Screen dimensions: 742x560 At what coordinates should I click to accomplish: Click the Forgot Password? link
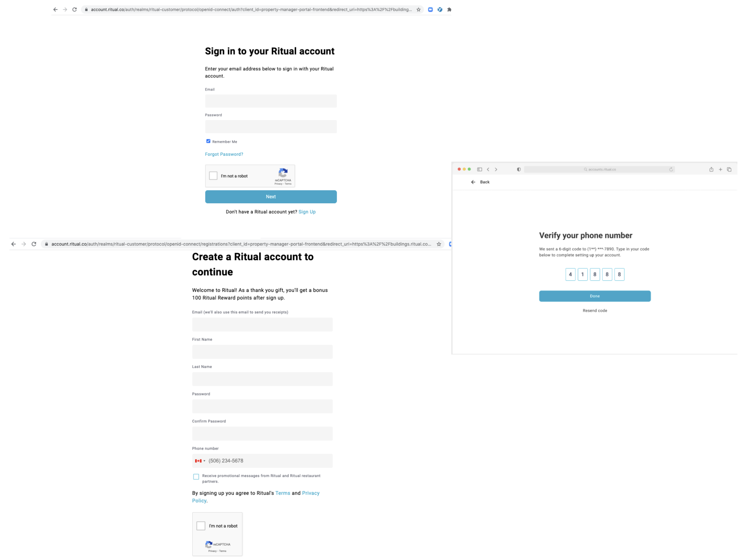(224, 154)
